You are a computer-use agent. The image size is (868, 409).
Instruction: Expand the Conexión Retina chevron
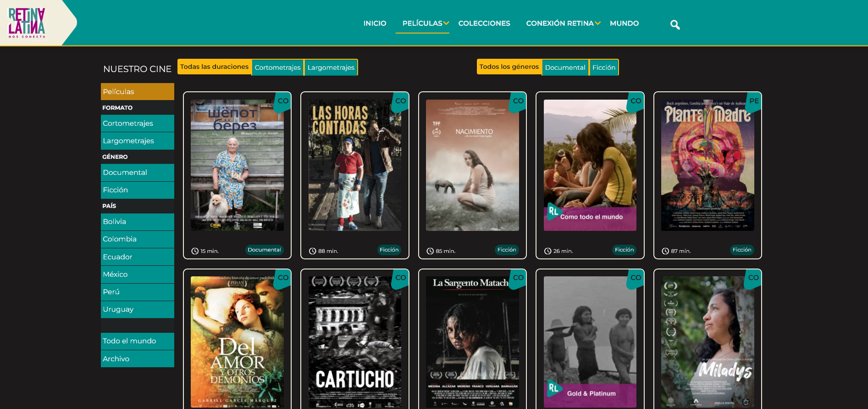click(x=597, y=23)
